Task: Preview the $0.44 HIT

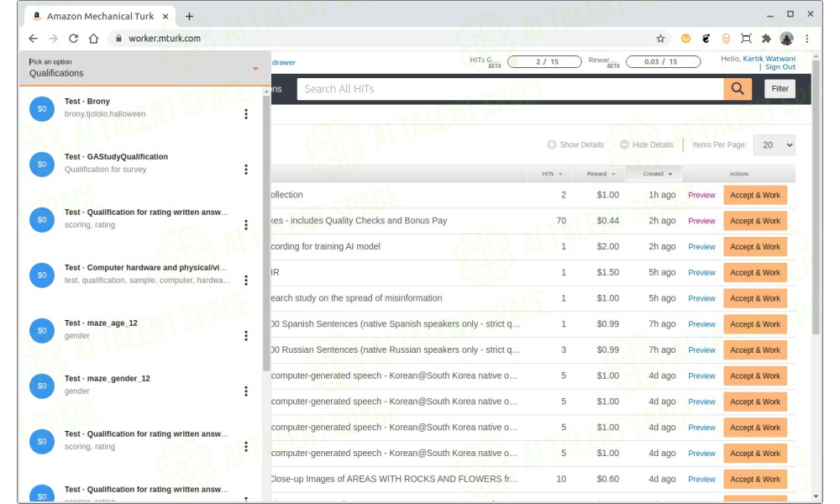Action: pyautogui.click(x=701, y=221)
